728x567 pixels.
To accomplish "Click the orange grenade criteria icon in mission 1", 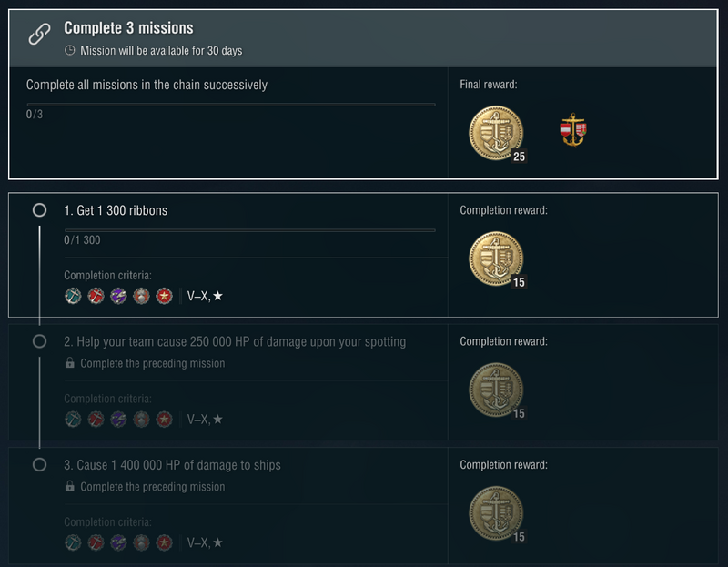I will pyautogui.click(x=141, y=296).
